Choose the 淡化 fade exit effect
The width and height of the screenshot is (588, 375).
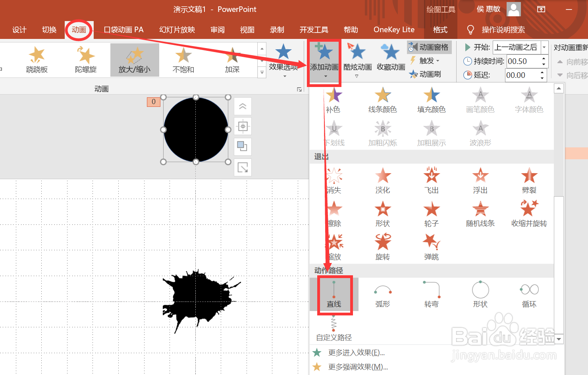coord(383,181)
